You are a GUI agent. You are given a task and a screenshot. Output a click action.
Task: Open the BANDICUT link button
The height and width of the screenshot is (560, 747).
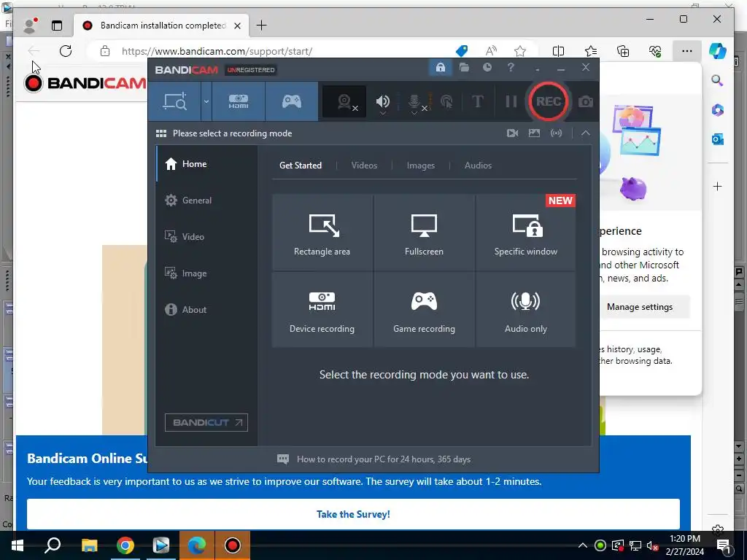[x=206, y=422]
